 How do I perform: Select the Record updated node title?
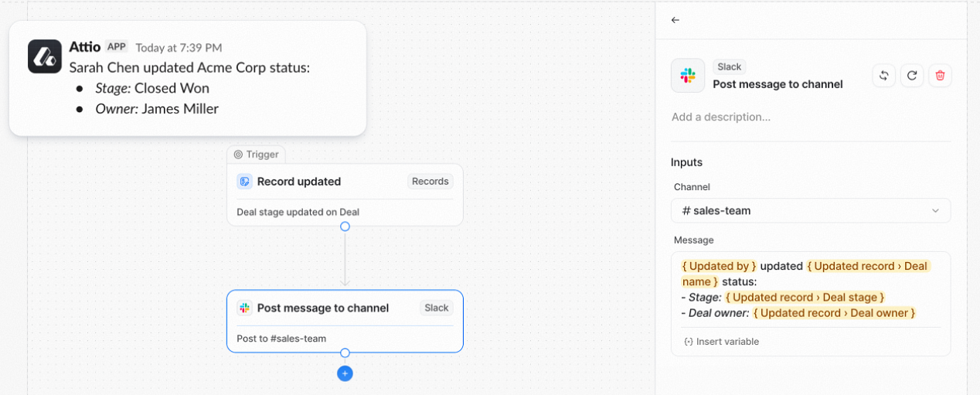coord(299,182)
